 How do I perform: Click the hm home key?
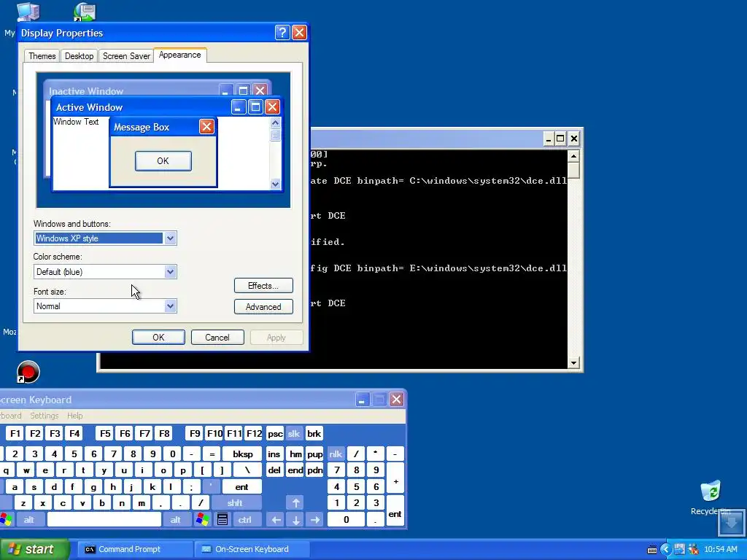point(295,454)
